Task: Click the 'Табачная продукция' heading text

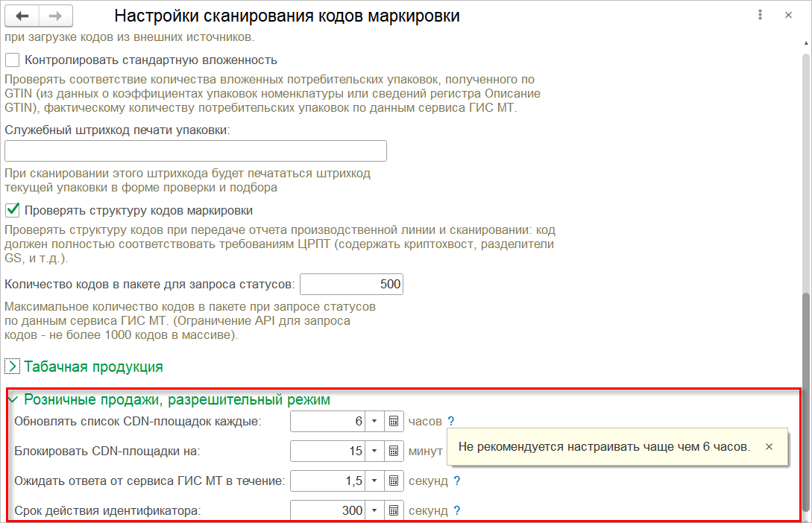Action: [93, 367]
